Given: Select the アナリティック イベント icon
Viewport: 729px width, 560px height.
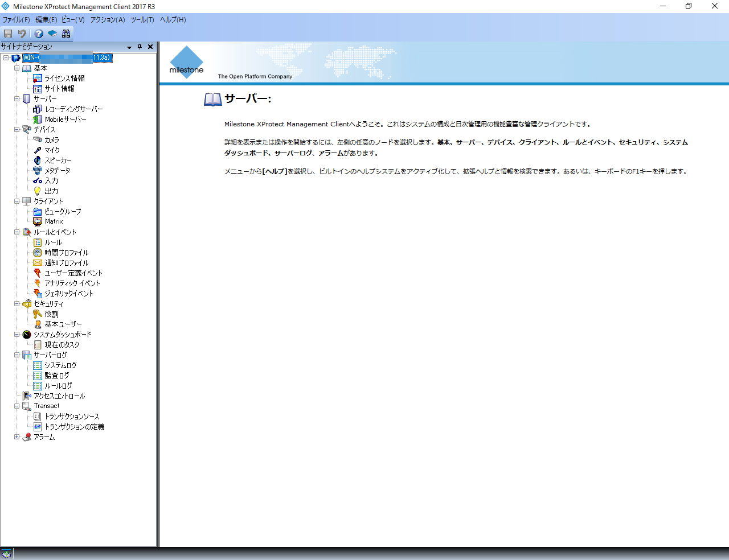Looking at the screenshot, I should tap(38, 283).
